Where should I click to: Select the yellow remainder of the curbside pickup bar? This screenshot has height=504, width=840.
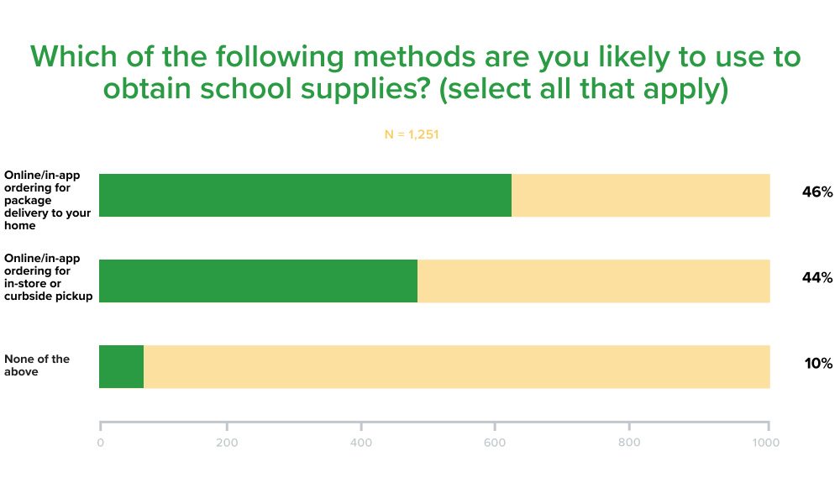coord(593,281)
